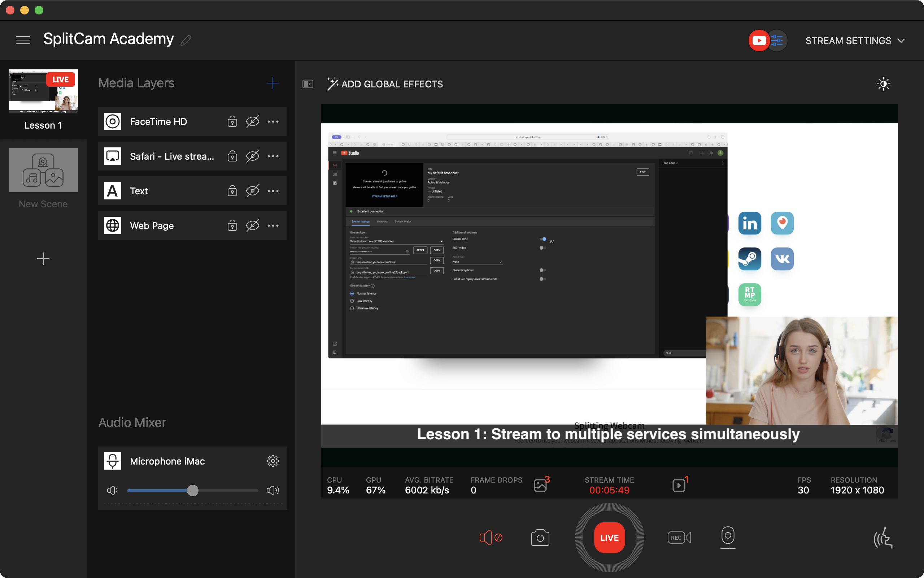The image size is (924, 578).
Task: Click the Periscope icon in preview
Action: pyautogui.click(x=782, y=223)
